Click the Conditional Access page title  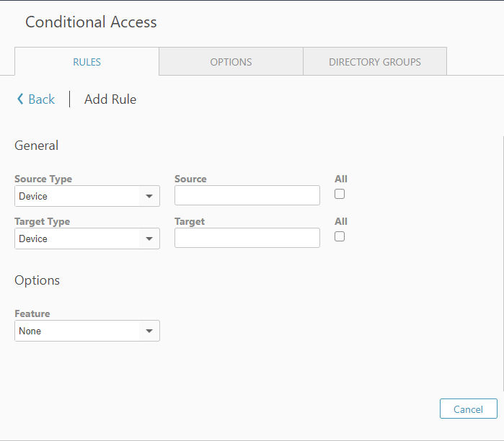click(x=91, y=22)
